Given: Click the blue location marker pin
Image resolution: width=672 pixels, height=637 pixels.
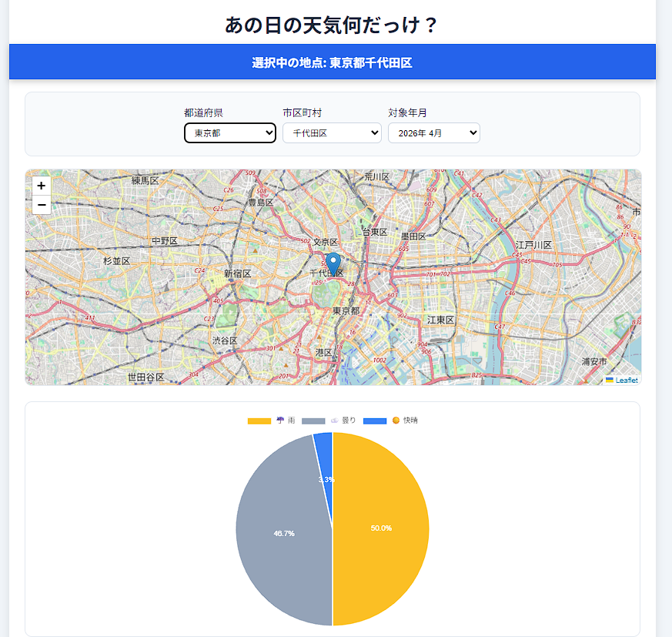Looking at the screenshot, I should (x=333, y=263).
